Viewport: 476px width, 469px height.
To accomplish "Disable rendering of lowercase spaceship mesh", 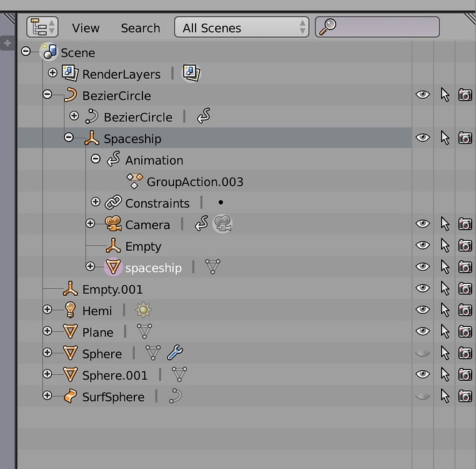I will (x=465, y=267).
